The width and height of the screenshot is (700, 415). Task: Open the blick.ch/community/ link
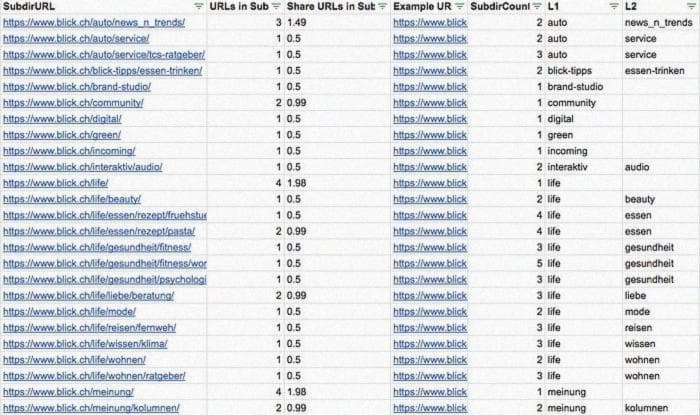pyautogui.click(x=73, y=103)
